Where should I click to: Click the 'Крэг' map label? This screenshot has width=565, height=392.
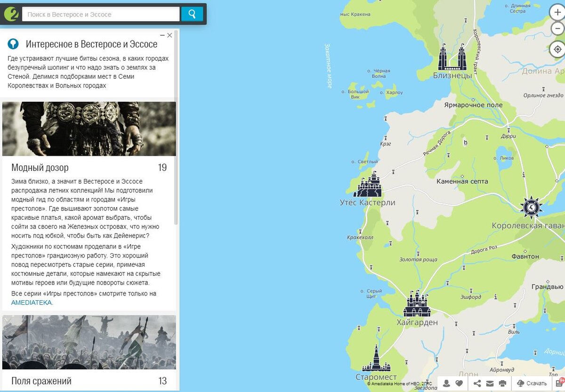click(386, 144)
